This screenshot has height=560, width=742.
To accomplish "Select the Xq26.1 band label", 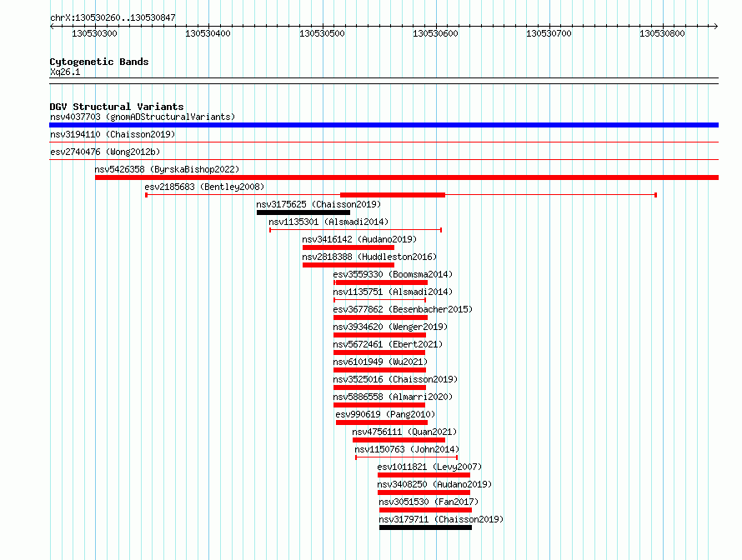I will coord(65,72).
